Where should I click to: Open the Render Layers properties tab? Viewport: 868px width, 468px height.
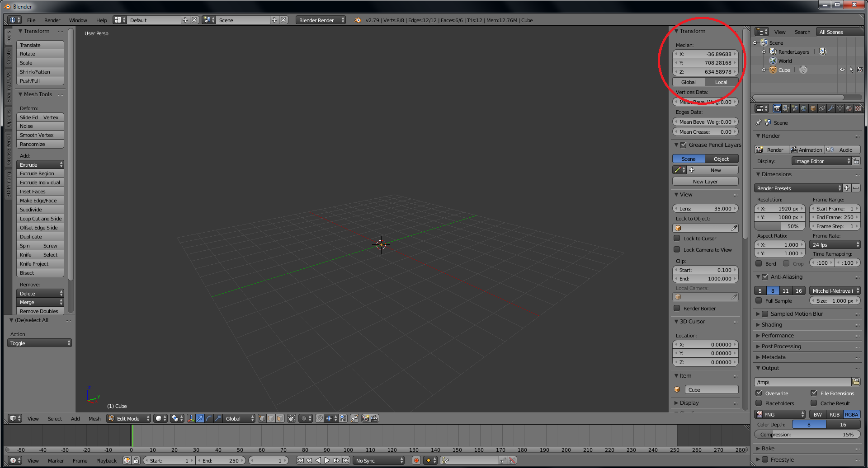[x=786, y=108]
